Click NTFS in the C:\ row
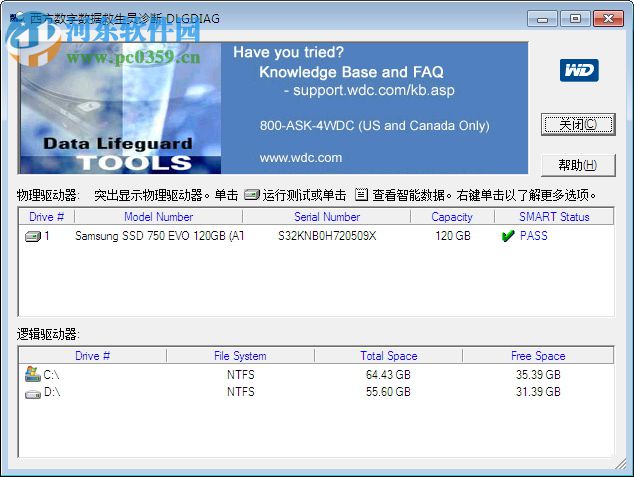 [241, 375]
